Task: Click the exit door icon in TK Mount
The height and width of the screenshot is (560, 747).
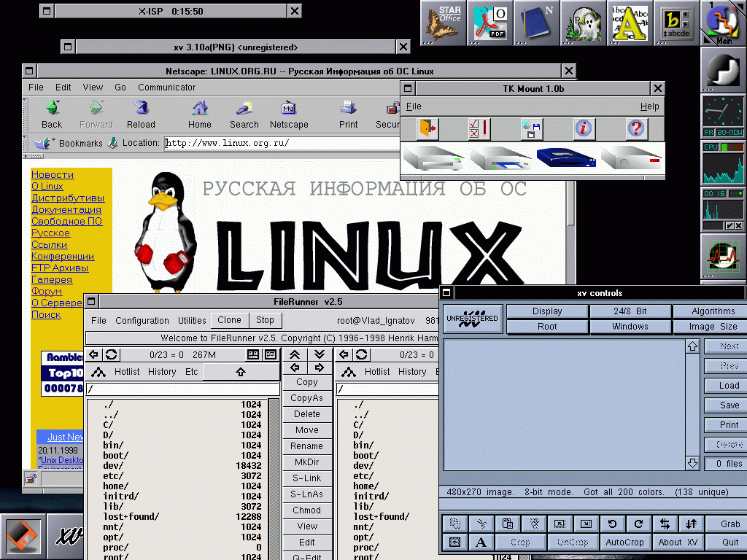Action: [427, 129]
